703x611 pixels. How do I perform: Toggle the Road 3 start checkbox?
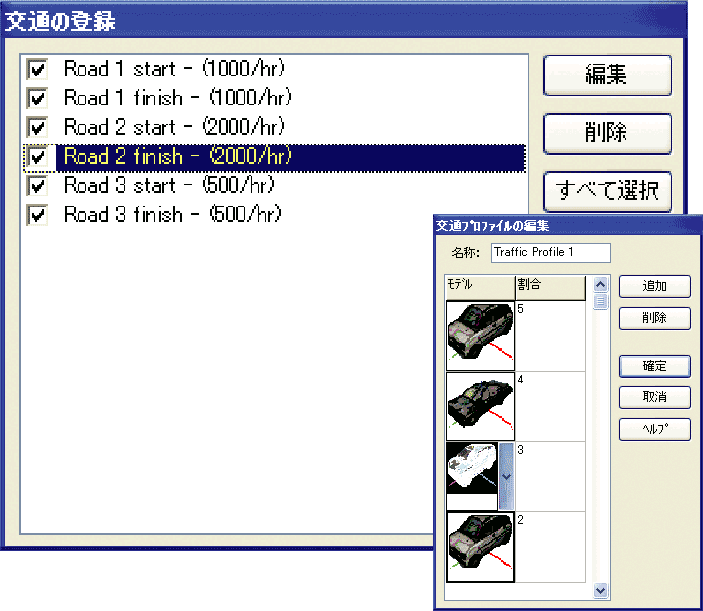coord(37,186)
